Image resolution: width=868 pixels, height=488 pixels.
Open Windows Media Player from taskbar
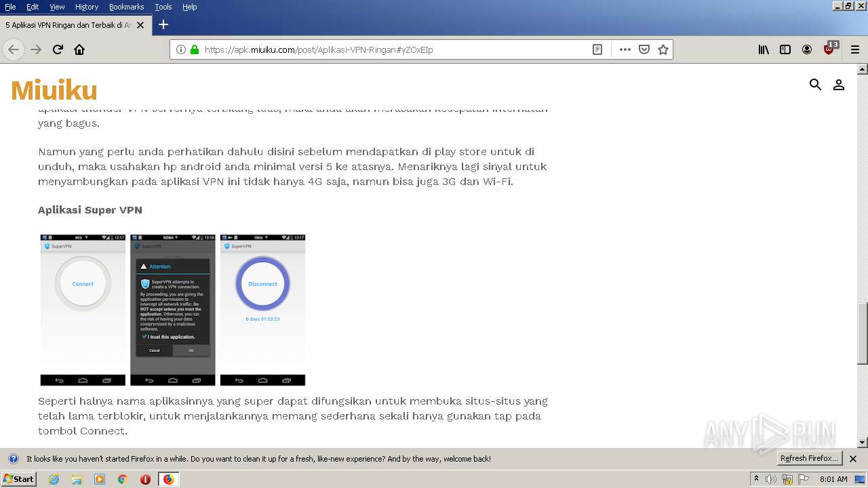(100, 479)
